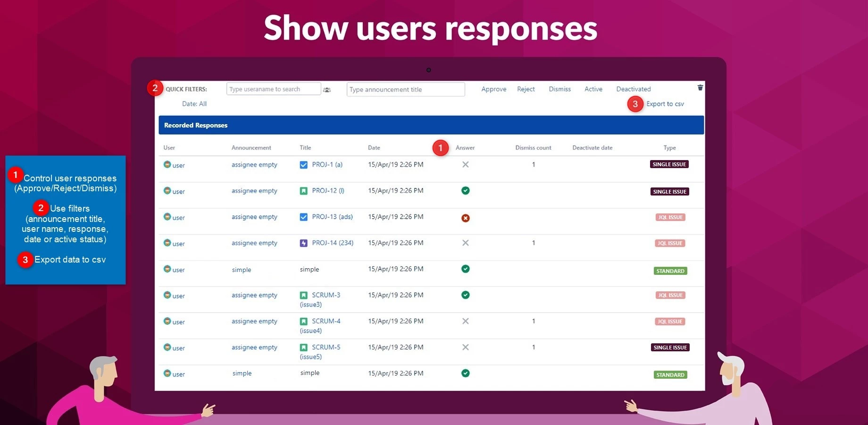This screenshot has width=868, height=425.
Task: Open the PROJ-13 (ads) issue link
Action: 333,217
